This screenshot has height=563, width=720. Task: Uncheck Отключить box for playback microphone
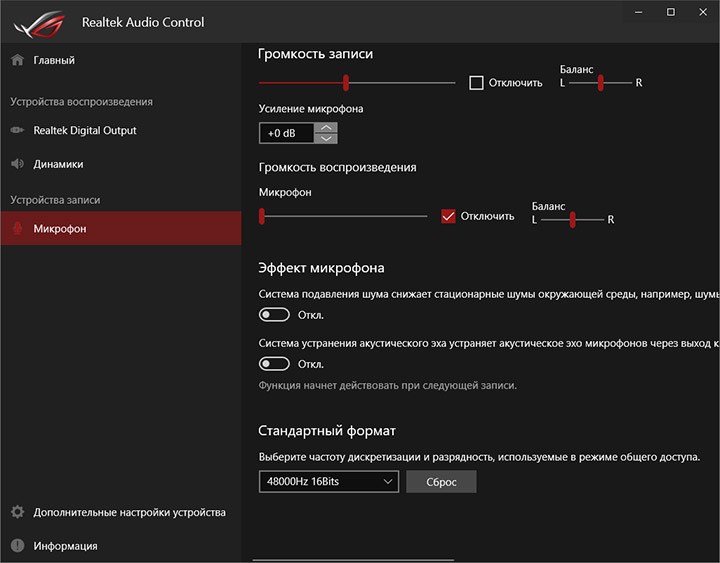click(448, 216)
